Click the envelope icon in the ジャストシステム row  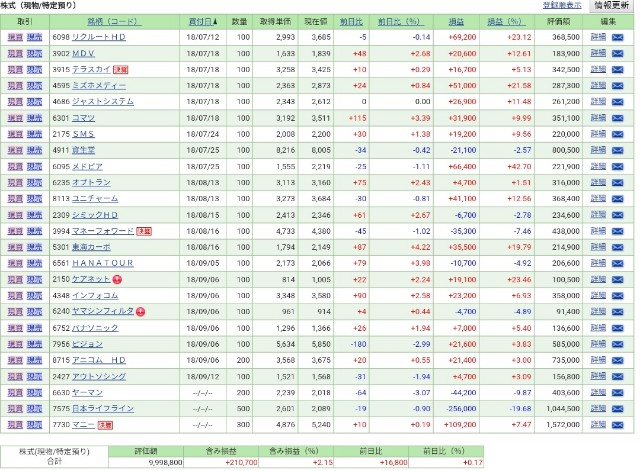click(x=617, y=102)
